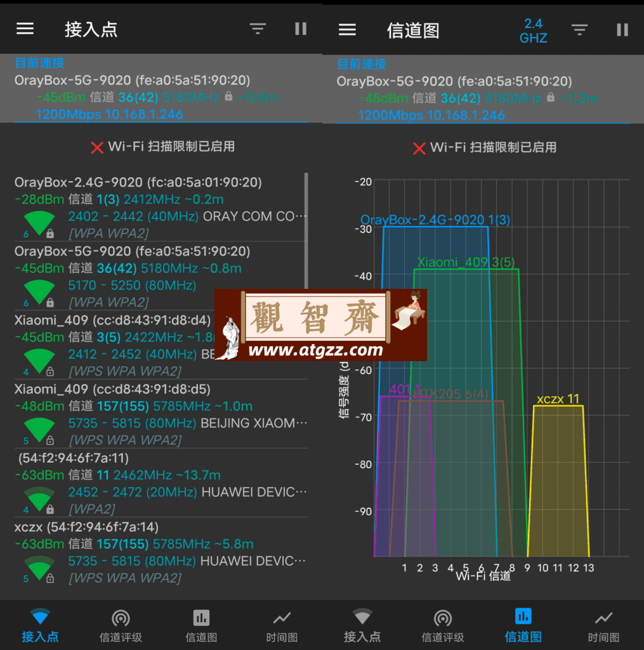Viewport: 644px width, 650px height.
Task: Tap ORAY COM CO vendor text
Action: [x=254, y=216]
